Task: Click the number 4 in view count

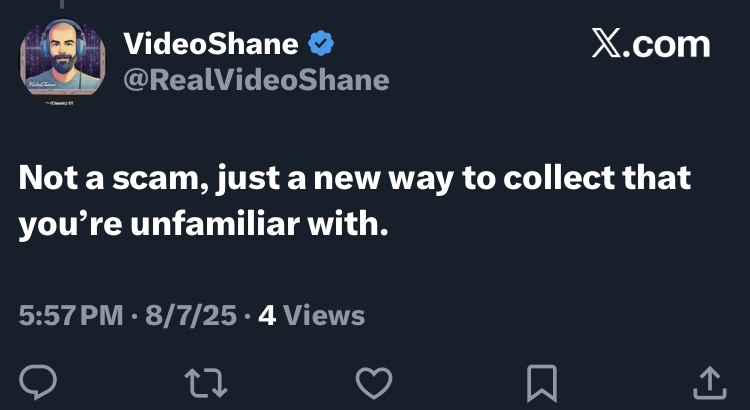Action: [267, 316]
